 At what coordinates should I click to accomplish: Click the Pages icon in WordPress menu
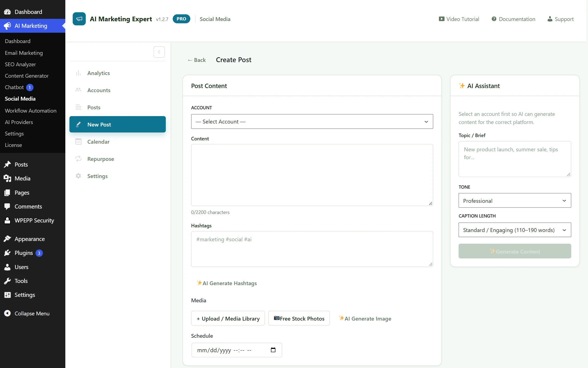(x=7, y=192)
